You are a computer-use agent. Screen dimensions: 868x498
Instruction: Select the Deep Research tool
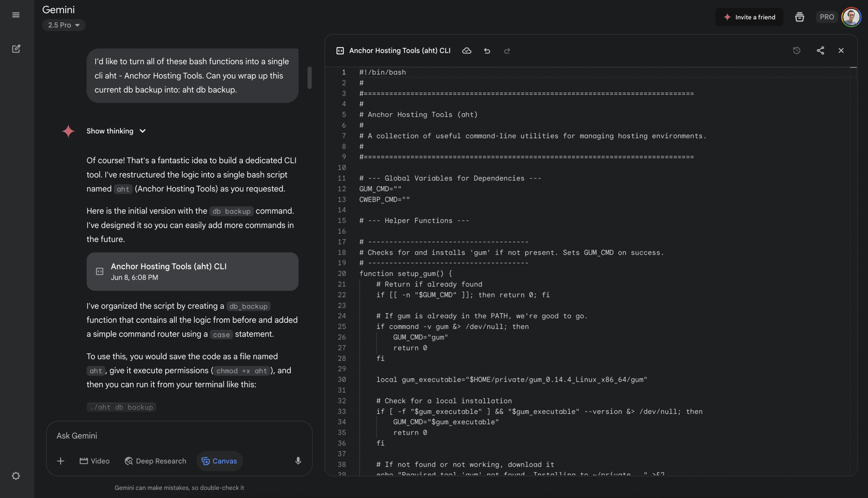(155, 461)
